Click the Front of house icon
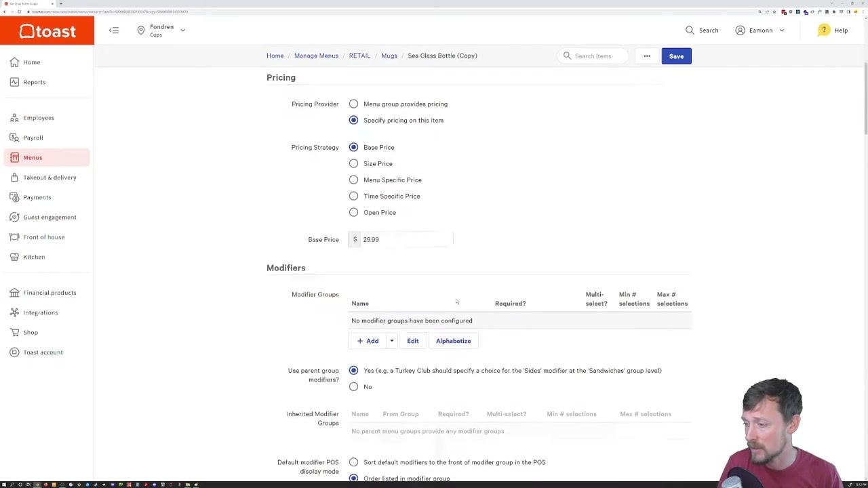868x488 pixels. [x=15, y=237]
